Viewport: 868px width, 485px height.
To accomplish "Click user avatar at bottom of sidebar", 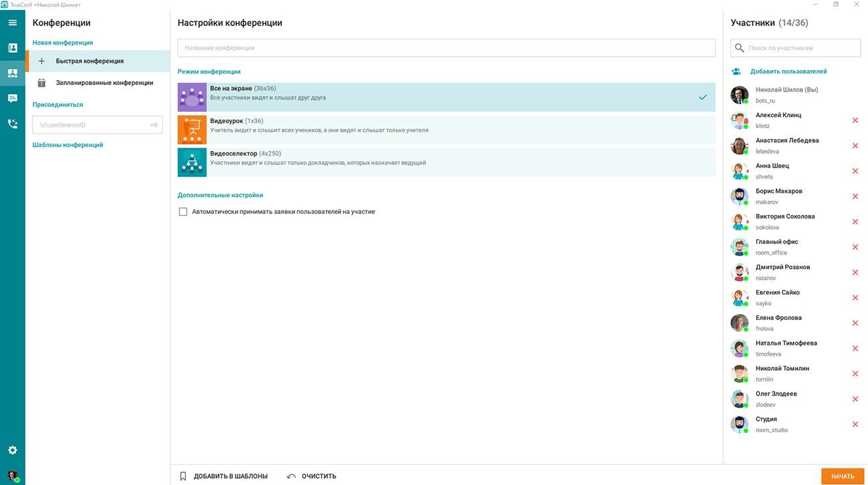I will coord(12,476).
